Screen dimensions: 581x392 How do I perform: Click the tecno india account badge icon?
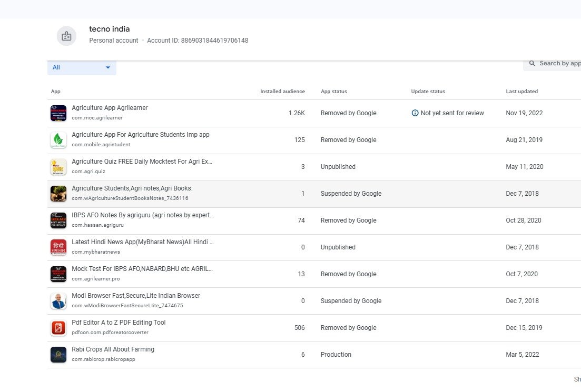67,36
